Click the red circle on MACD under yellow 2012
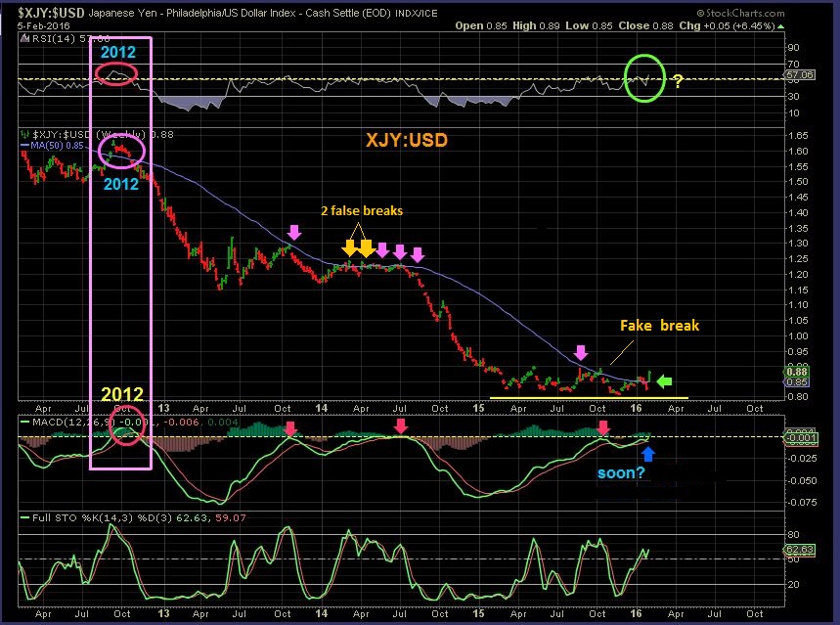 click(x=127, y=428)
